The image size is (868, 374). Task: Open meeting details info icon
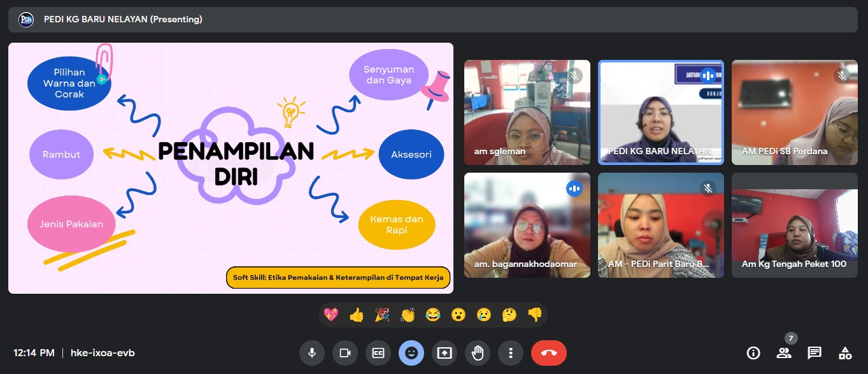[x=753, y=353]
